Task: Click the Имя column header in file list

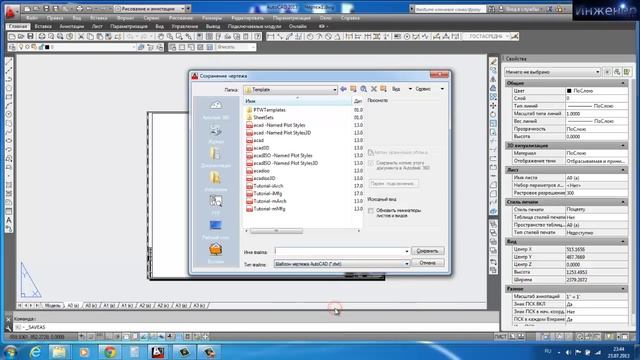Action: pos(297,101)
